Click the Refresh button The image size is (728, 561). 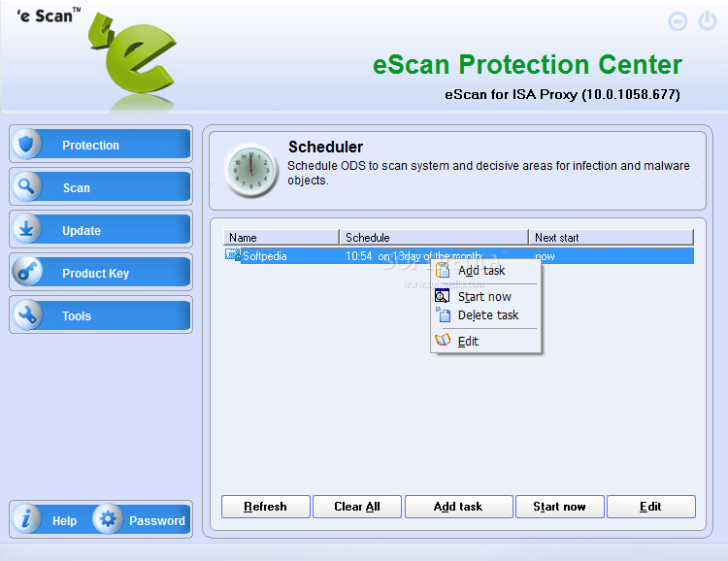266,507
